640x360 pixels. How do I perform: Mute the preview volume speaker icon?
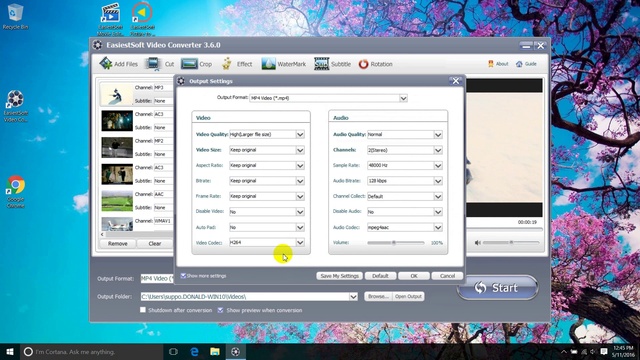[478, 242]
